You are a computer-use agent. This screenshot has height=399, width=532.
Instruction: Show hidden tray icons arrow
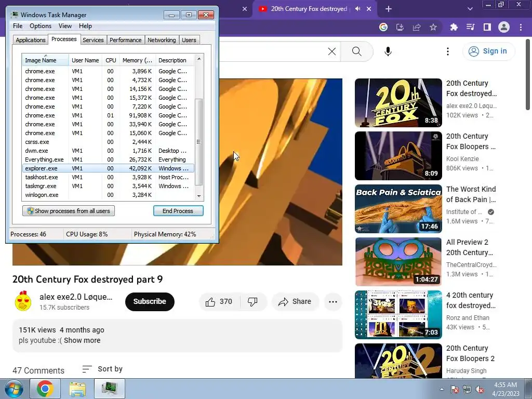[x=442, y=389]
